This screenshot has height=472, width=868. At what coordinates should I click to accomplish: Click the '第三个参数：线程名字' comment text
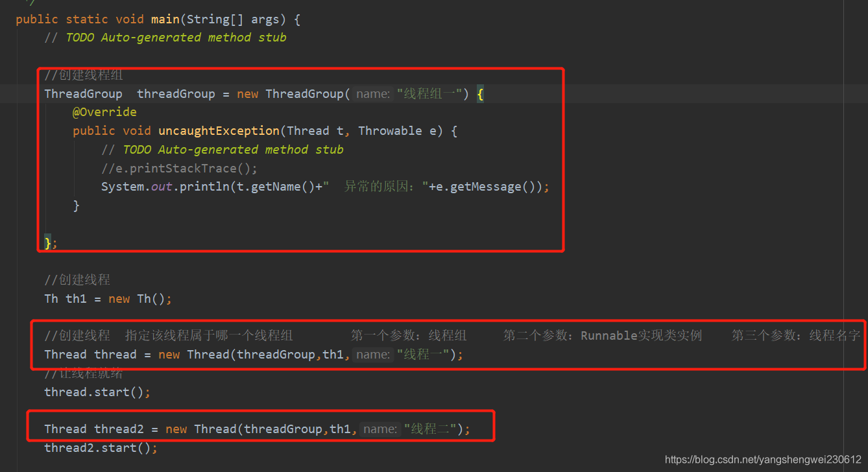click(x=796, y=336)
